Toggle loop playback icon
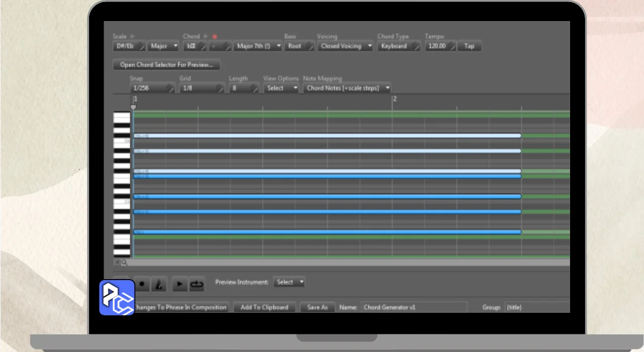644x352 pixels. (x=196, y=284)
